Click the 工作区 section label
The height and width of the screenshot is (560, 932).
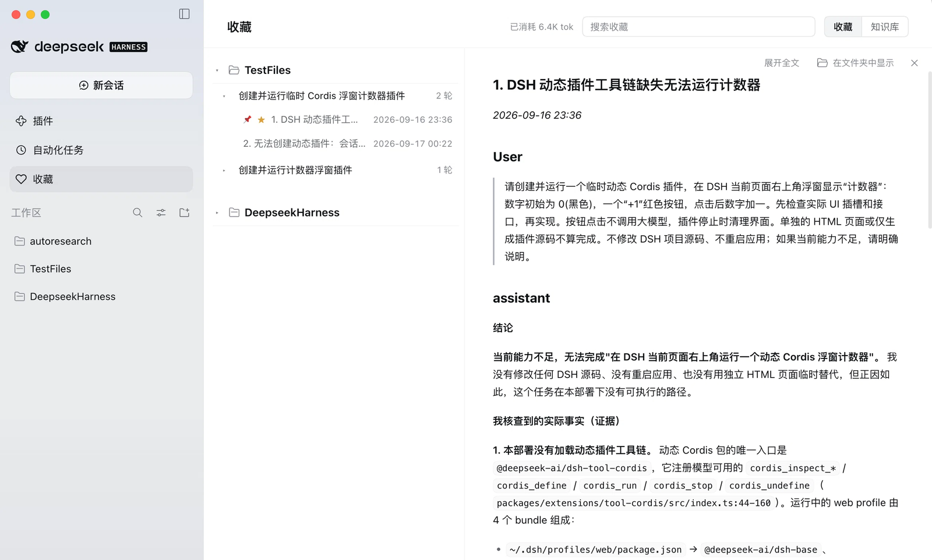pos(26,213)
